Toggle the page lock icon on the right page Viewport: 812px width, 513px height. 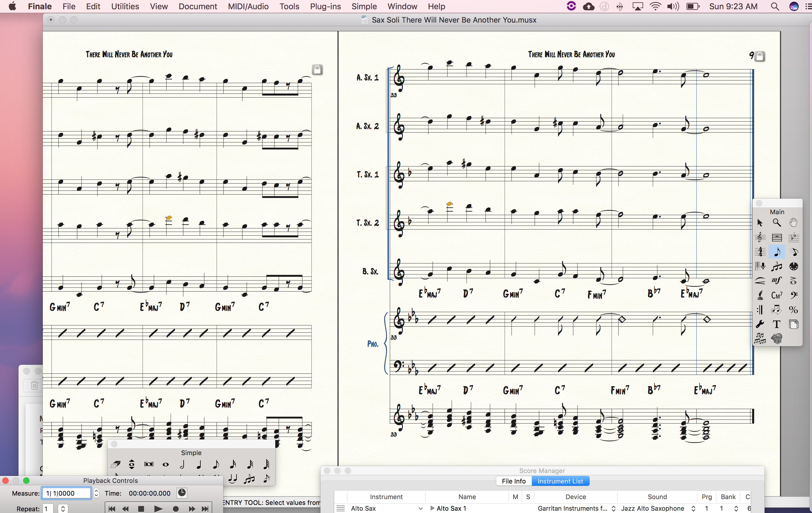(759, 56)
